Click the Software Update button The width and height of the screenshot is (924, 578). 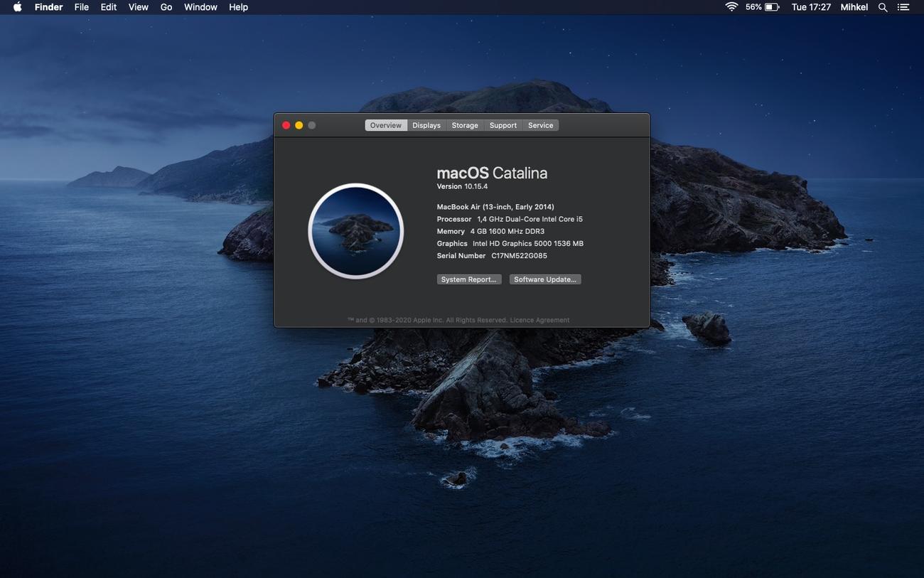545,279
